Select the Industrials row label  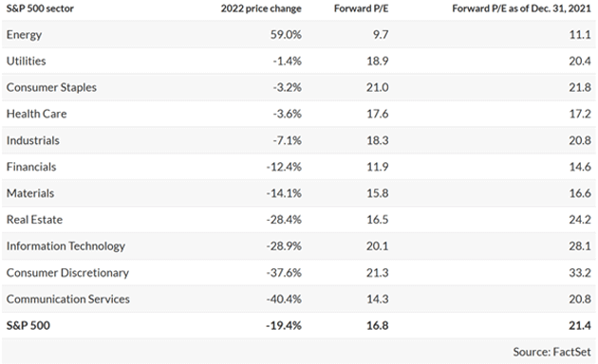click(x=33, y=140)
